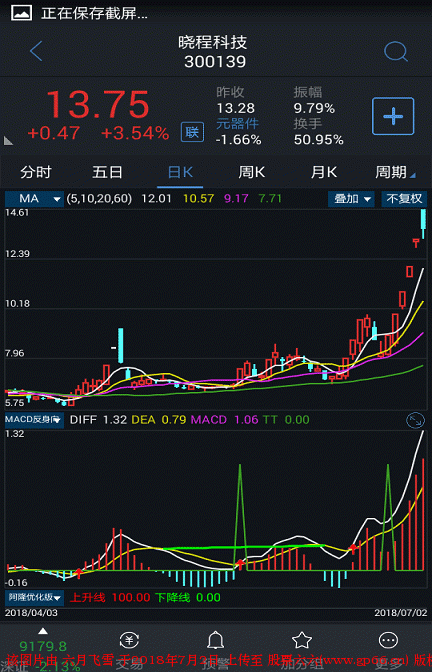Tap MA5 value 12.01
This screenshot has height=672, width=432.
156,199
